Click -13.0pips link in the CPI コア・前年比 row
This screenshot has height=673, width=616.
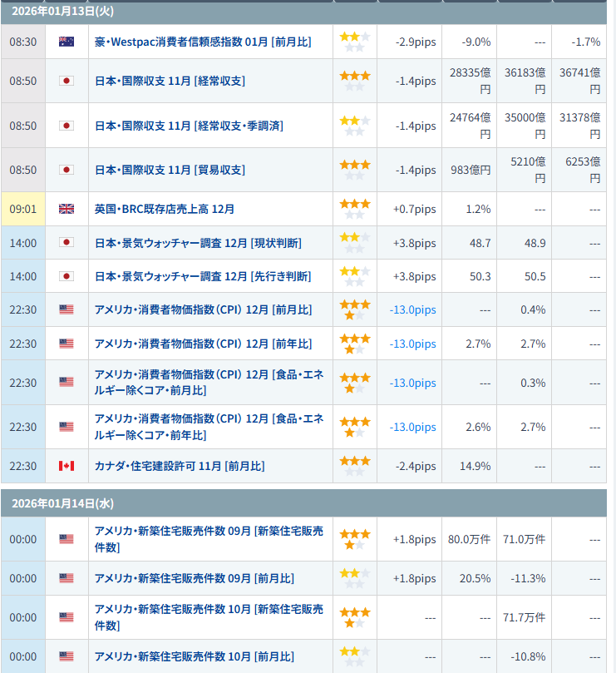[413, 427]
